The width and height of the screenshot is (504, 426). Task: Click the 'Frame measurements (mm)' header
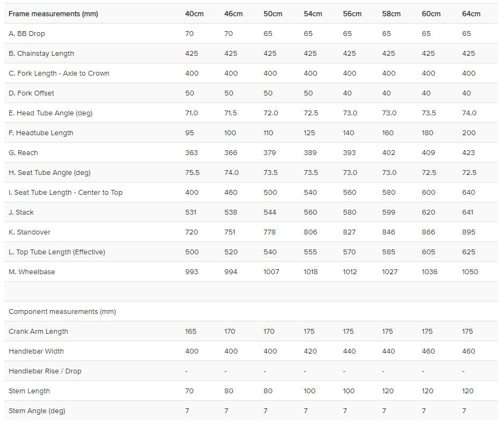click(53, 14)
